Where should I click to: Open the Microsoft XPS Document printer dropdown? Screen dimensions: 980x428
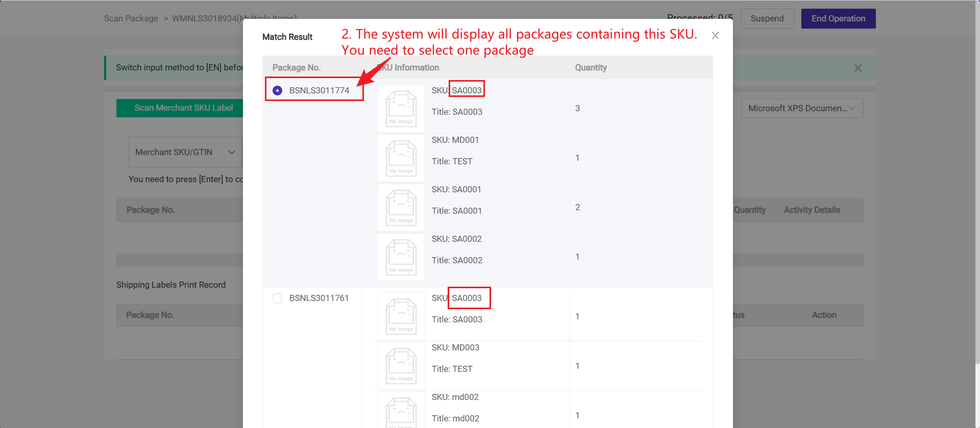coord(802,108)
